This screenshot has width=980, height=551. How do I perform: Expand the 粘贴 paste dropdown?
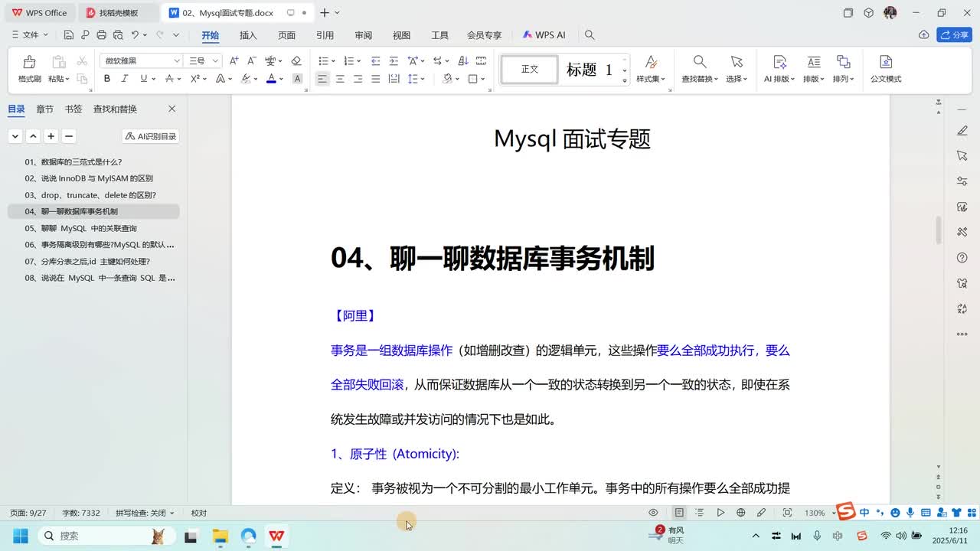[59, 79]
